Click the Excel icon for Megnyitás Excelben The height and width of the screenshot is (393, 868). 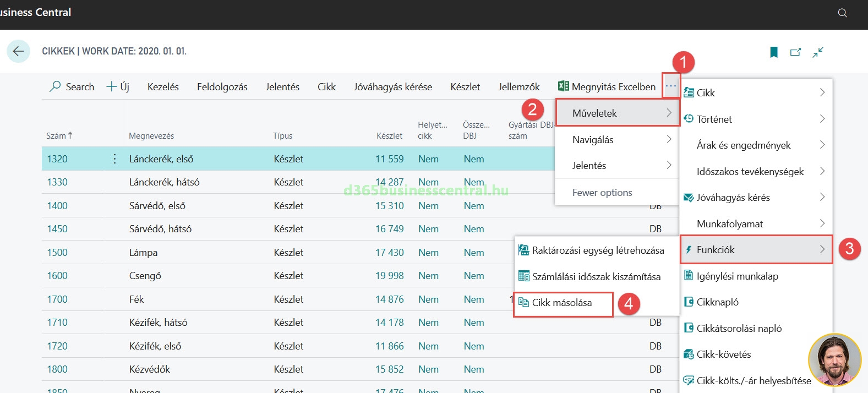click(563, 86)
